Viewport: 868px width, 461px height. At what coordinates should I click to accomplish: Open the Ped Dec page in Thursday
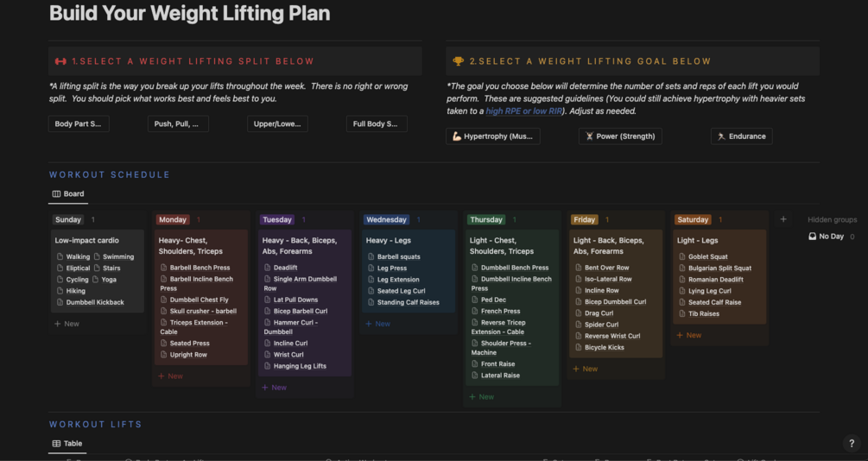tap(493, 300)
